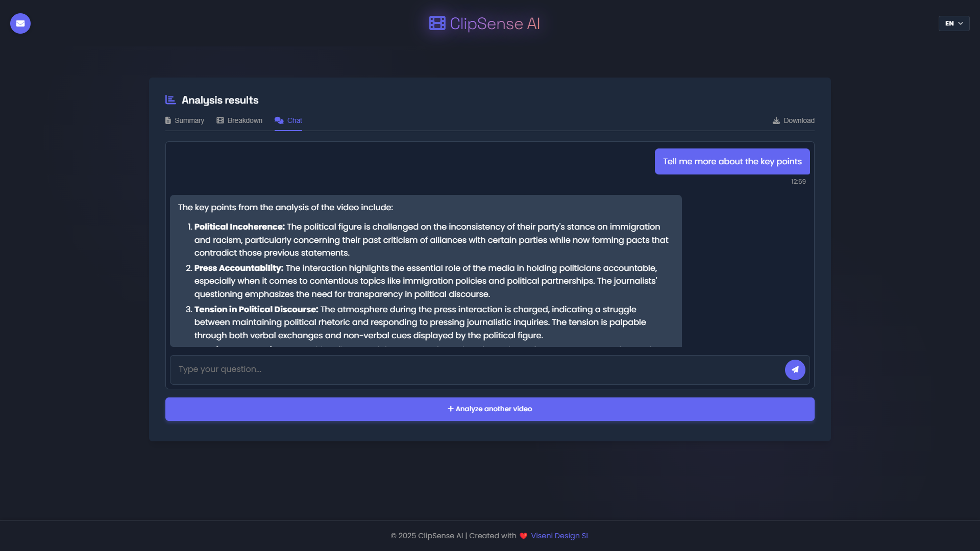This screenshot has height=551, width=980.
Task: Send question with paper plane icon
Action: [x=795, y=370]
